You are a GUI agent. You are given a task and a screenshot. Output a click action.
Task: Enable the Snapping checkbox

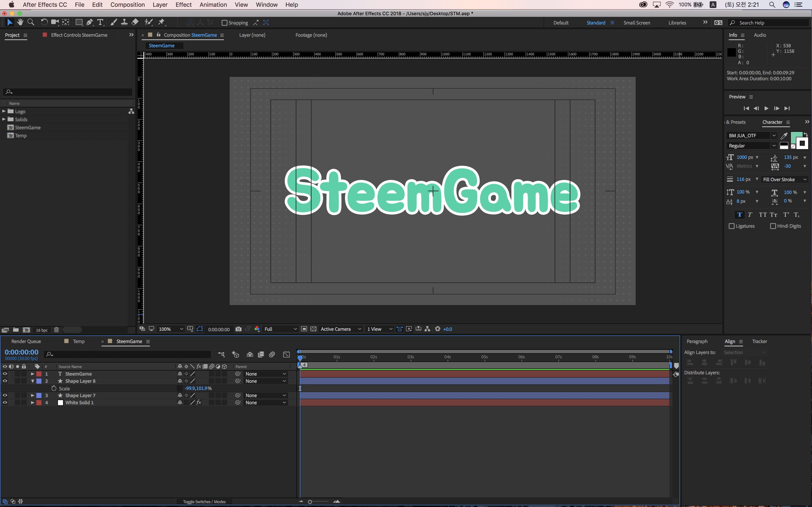coord(225,23)
